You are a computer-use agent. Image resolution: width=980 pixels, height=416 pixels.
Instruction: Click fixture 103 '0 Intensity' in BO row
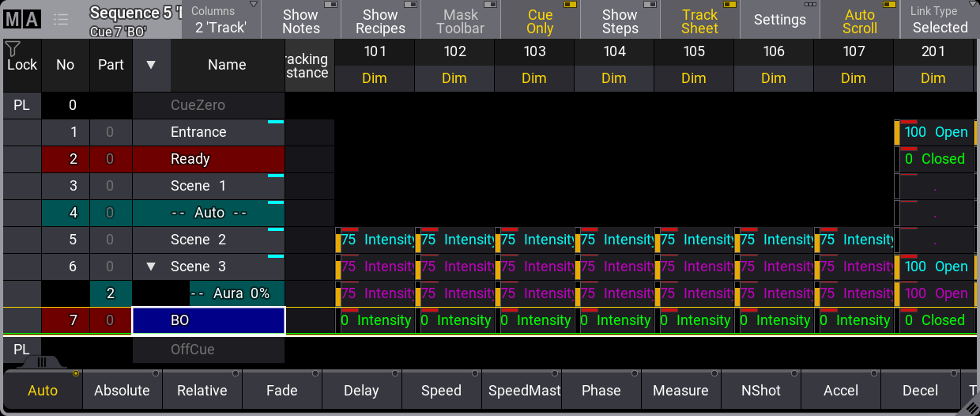click(534, 320)
